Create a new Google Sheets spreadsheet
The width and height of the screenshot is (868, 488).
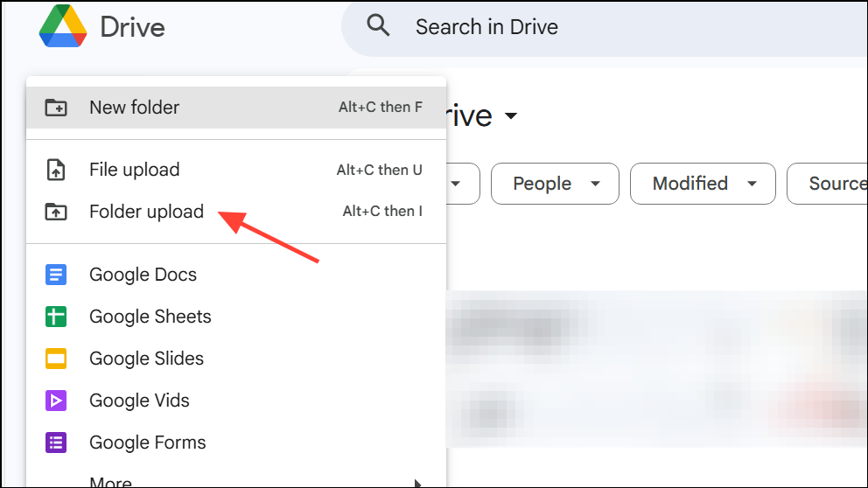click(236, 317)
